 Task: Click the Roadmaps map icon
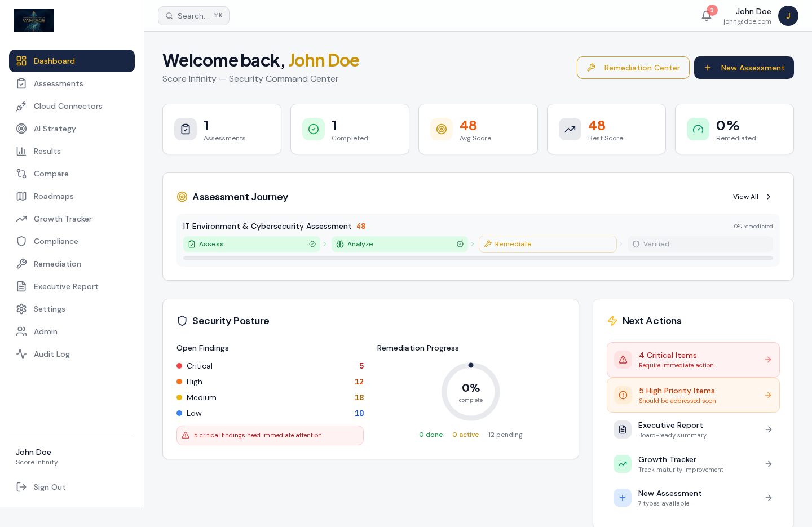(21, 196)
